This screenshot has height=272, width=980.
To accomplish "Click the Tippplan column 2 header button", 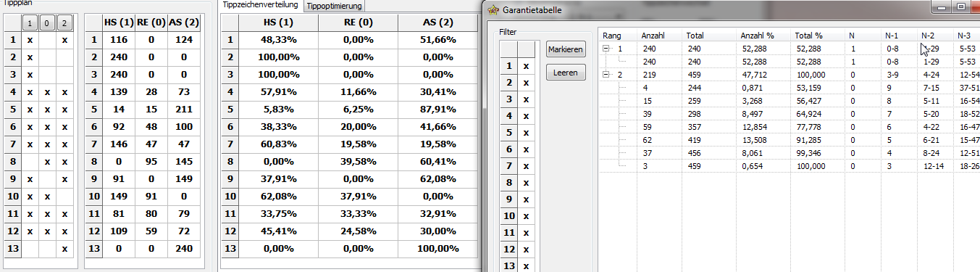I will point(64,23).
